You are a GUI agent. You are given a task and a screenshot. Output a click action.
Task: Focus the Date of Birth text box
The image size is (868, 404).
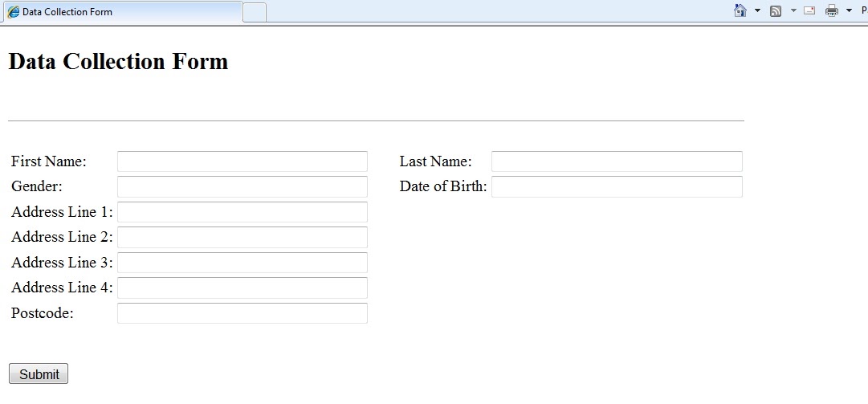pyautogui.click(x=617, y=186)
